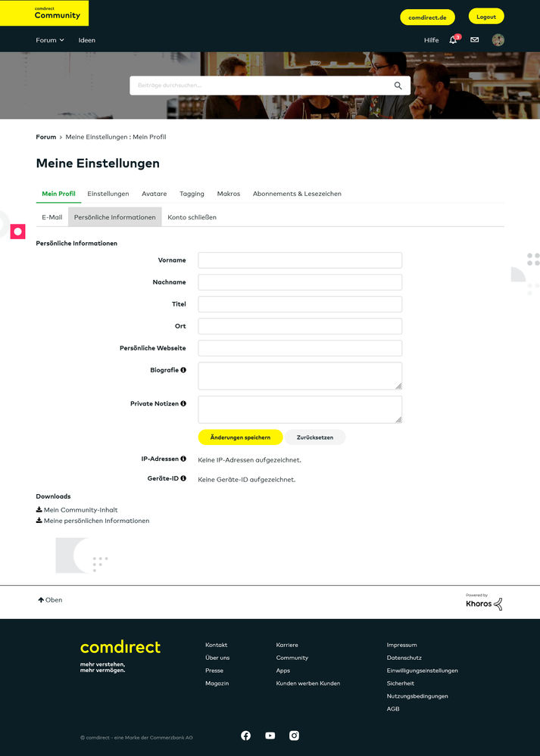Image resolution: width=540 pixels, height=756 pixels.
Task: Open the Presse footer link
Action: click(x=214, y=670)
